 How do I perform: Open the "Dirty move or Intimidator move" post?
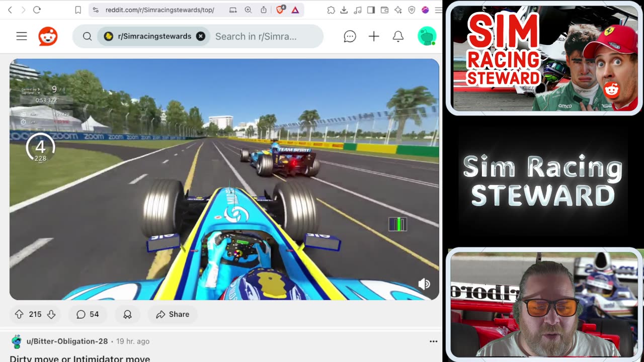point(80,358)
